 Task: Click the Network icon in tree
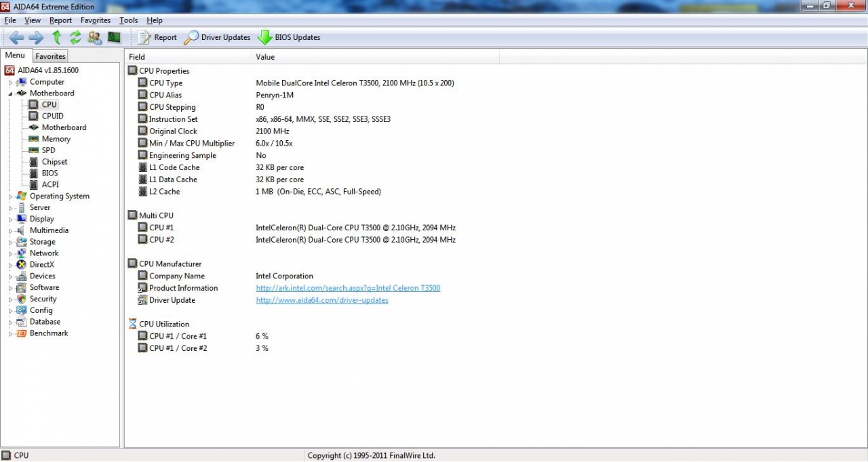pyautogui.click(x=22, y=253)
